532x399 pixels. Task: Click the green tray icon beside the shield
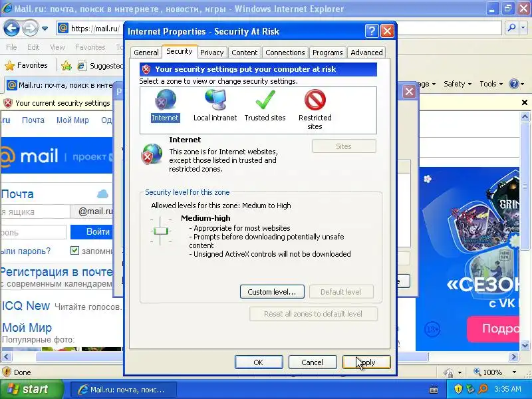(x=470, y=389)
